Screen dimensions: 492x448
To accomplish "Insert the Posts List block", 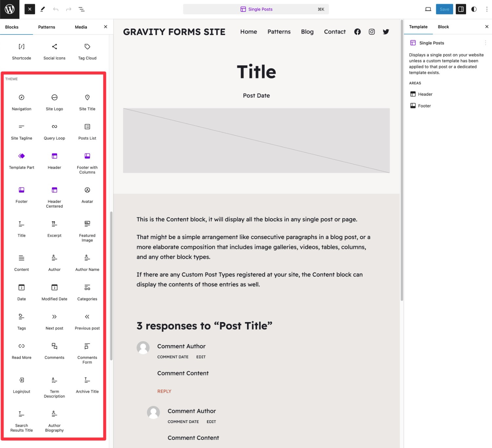I will [x=87, y=132].
